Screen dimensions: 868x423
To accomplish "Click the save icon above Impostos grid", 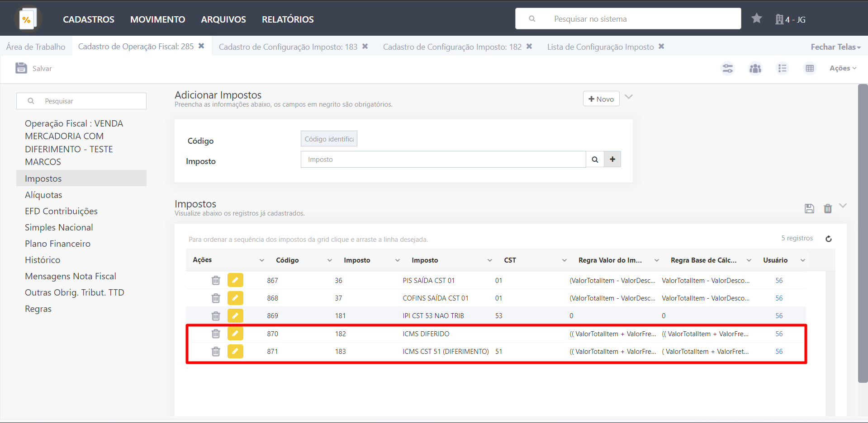I will pos(810,208).
